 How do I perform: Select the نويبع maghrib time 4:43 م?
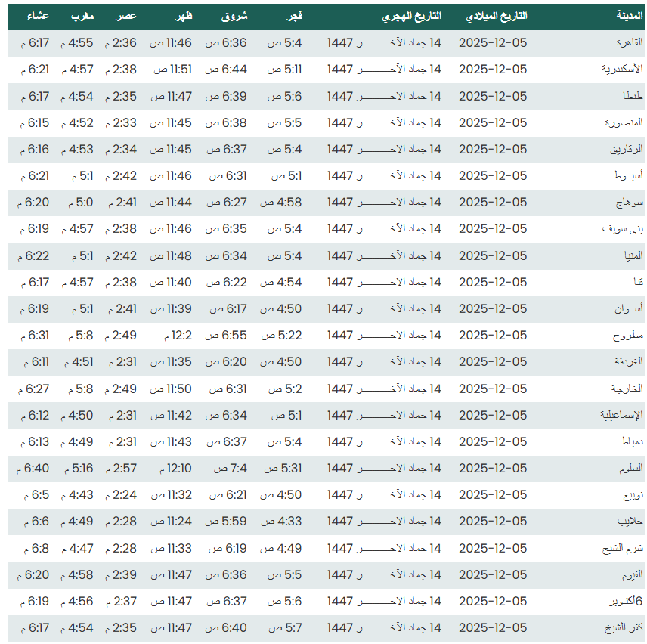click(80, 495)
